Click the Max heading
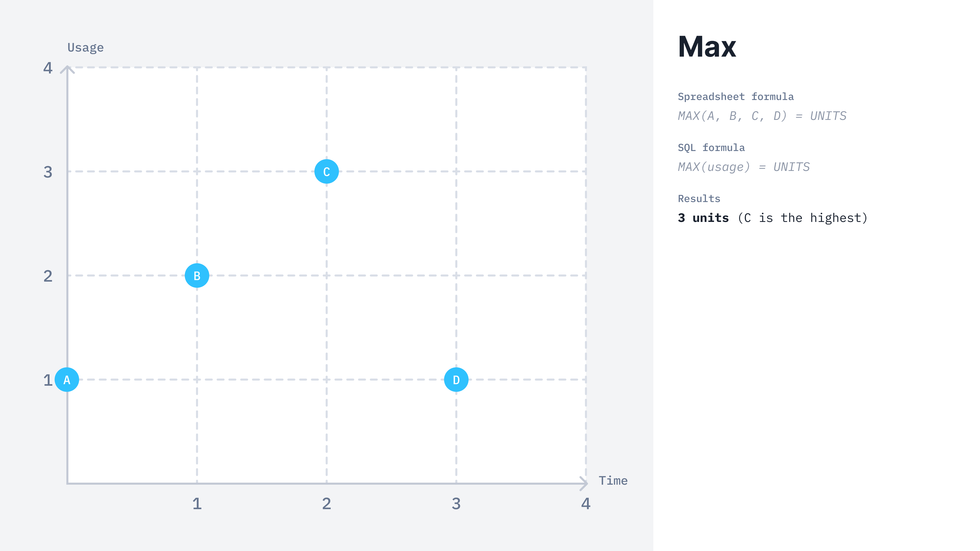Screen dimensions: 980x551 [707, 47]
